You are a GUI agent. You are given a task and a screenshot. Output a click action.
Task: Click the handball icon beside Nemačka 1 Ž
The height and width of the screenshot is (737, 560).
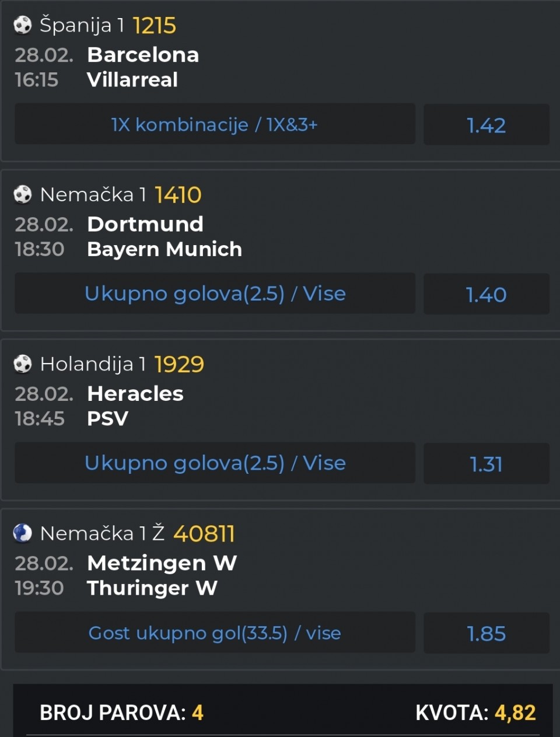23,533
